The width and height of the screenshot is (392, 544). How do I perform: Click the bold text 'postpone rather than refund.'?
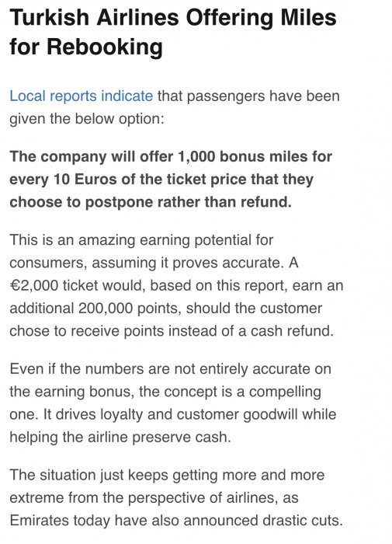click(x=188, y=202)
